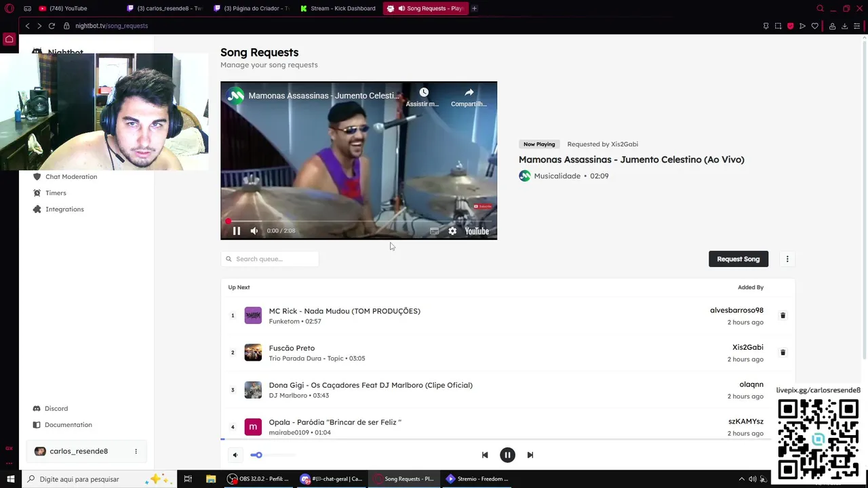Click the Chat Moderation shield icon
Screen dimensions: 868x488
37,177
